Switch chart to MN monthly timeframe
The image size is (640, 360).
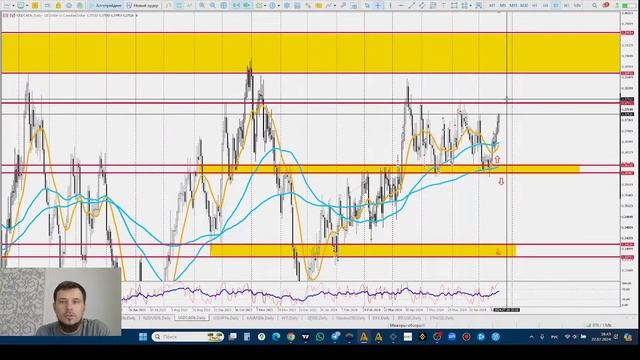click(578, 6)
